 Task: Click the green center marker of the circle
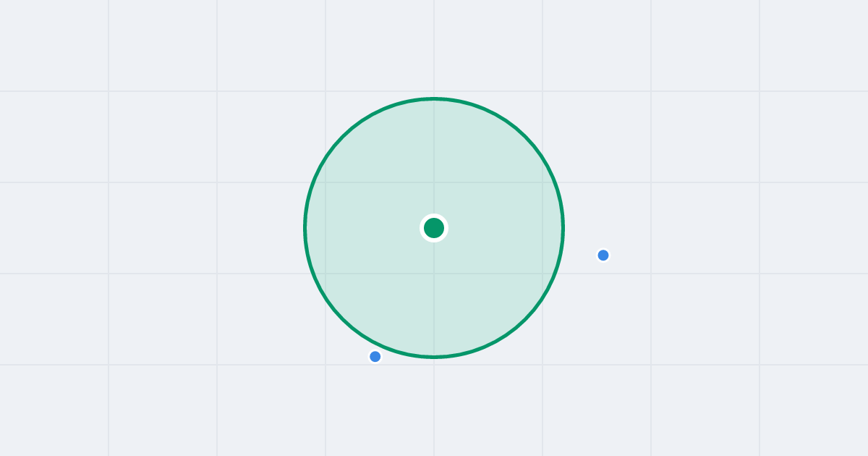(x=434, y=228)
